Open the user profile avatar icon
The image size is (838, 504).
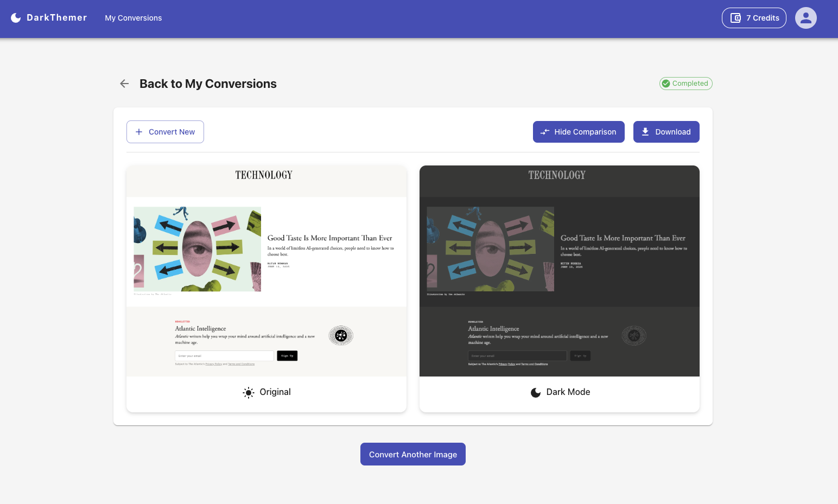806,18
